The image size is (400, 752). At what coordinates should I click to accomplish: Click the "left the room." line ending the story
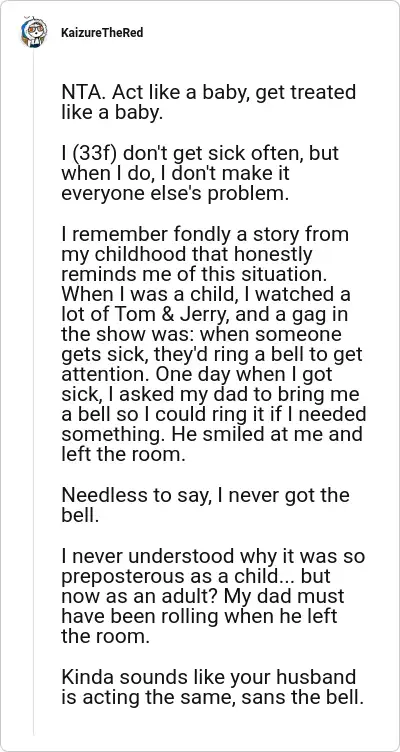coord(123,454)
